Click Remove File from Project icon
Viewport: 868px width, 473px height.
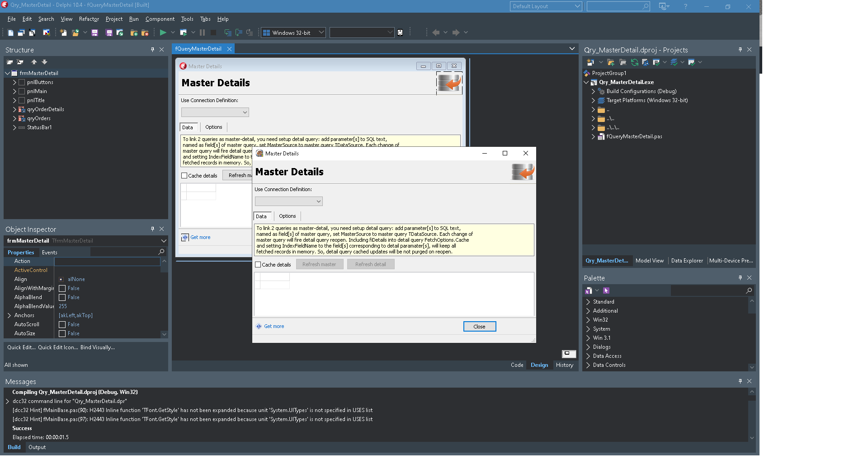(145, 33)
